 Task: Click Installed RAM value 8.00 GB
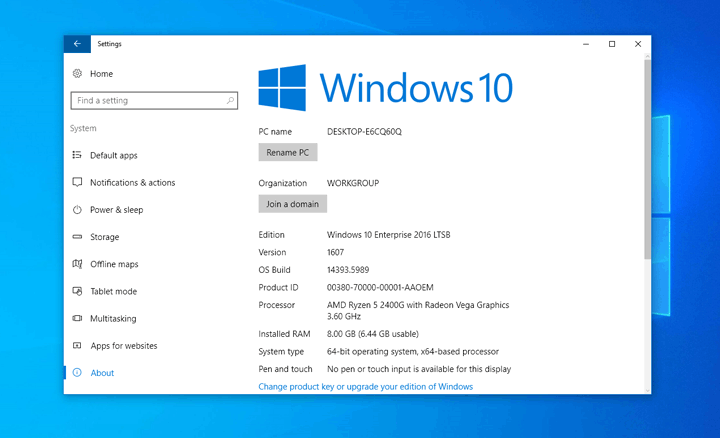tap(372, 334)
